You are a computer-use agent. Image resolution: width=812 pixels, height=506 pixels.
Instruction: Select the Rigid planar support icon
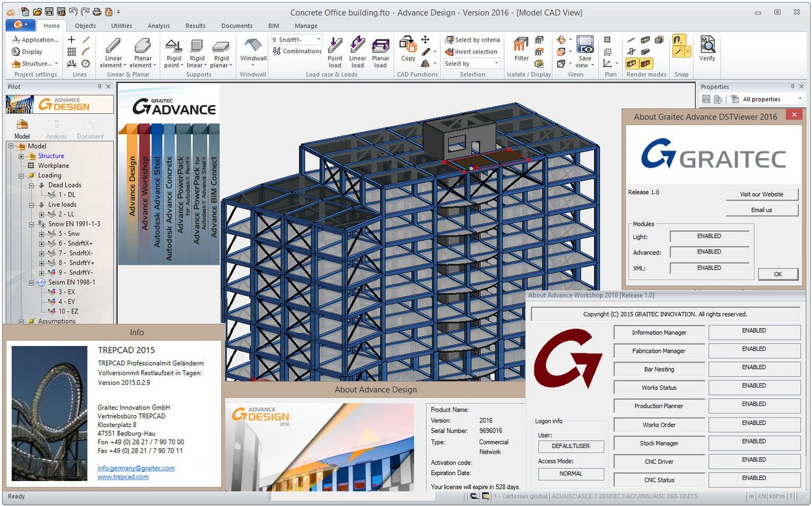[x=220, y=46]
